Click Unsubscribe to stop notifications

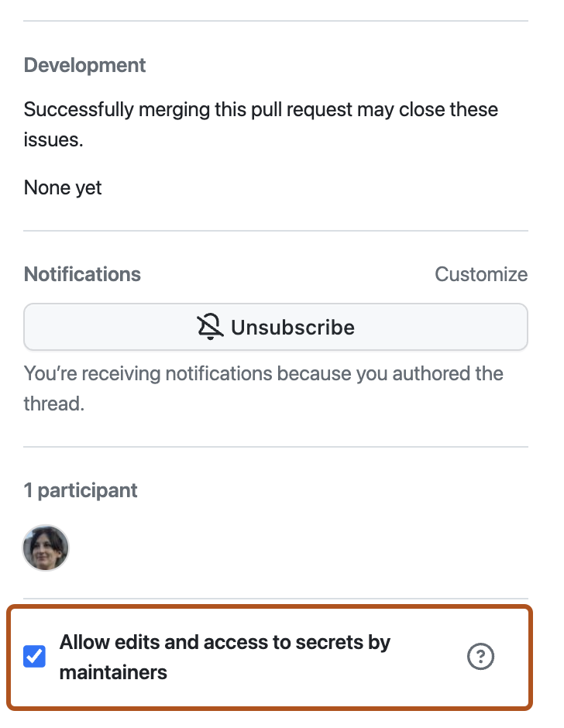coord(276,327)
